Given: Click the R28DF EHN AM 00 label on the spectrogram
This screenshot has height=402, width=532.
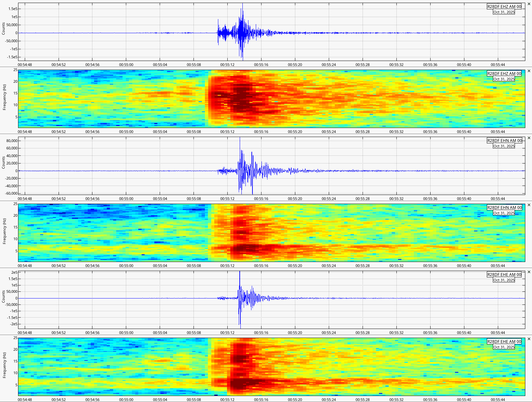Looking at the screenshot, I should click(x=504, y=208).
